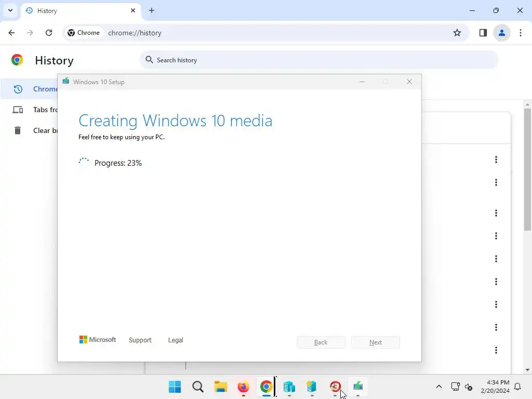Open the clock showing 4:34 PM
Image resolution: width=532 pixels, height=399 pixels.
pos(495,387)
